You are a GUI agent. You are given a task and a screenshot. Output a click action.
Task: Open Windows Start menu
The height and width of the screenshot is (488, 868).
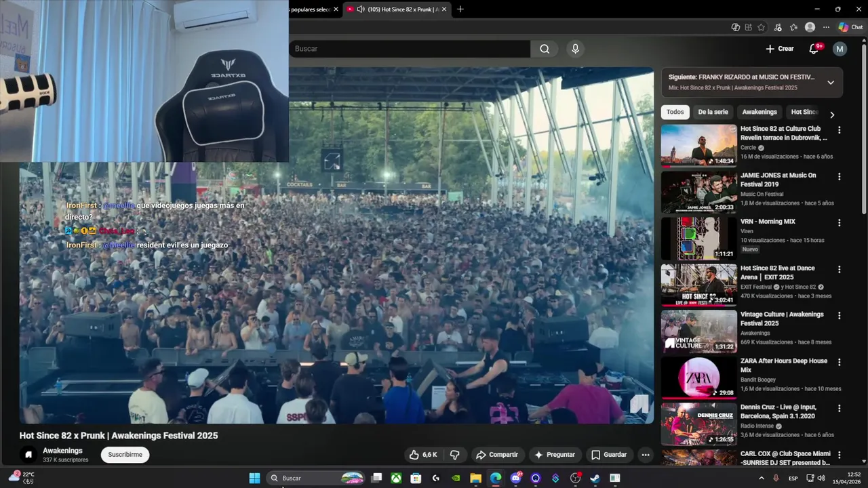click(x=254, y=478)
